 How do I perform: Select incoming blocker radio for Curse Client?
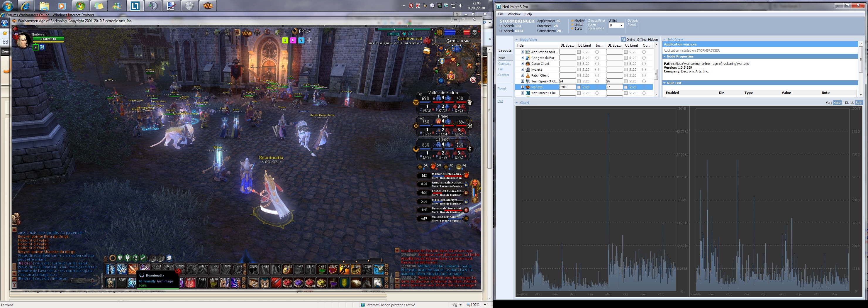pos(597,64)
